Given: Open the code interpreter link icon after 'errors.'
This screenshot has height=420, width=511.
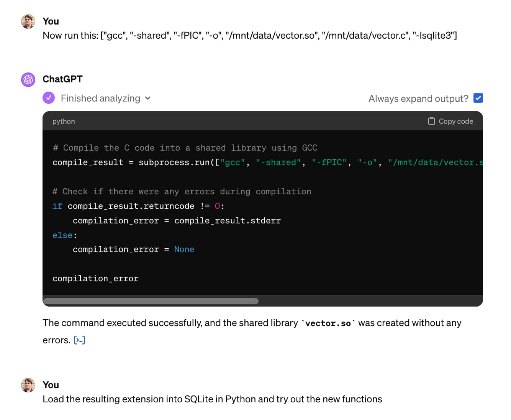Looking at the screenshot, I should point(79,340).
